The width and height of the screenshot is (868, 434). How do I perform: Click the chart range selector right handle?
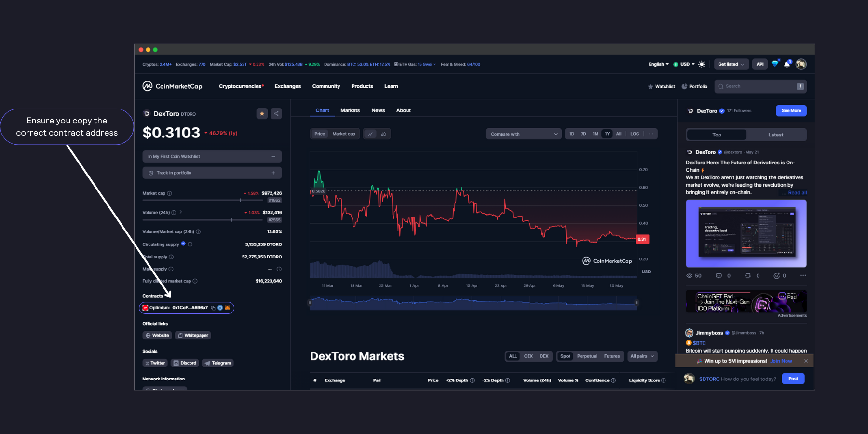[x=637, y=303]
